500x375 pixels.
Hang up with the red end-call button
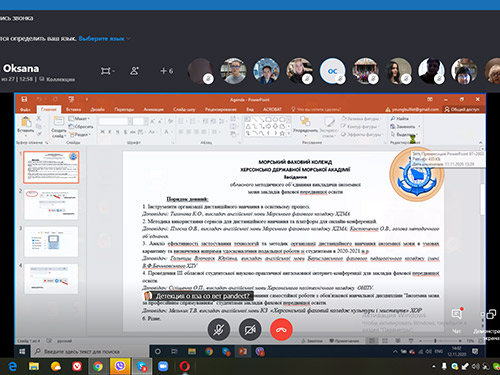tap(281, 330)
